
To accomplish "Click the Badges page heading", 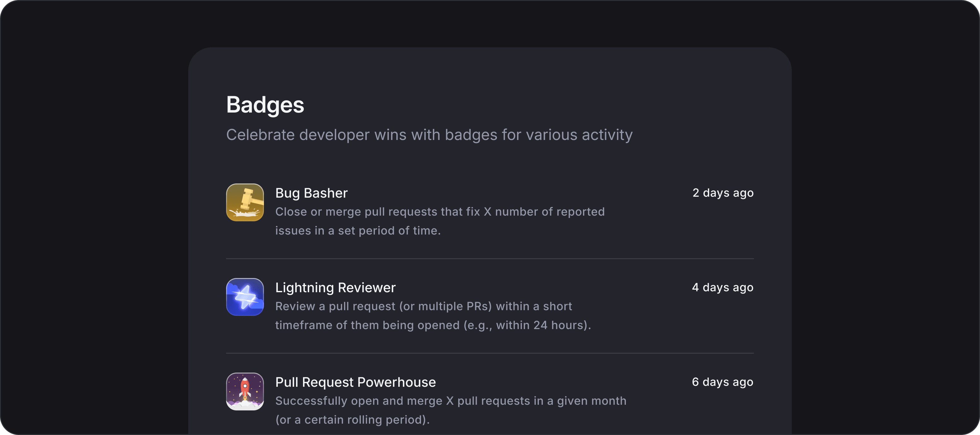I will (x=265, y=105).
